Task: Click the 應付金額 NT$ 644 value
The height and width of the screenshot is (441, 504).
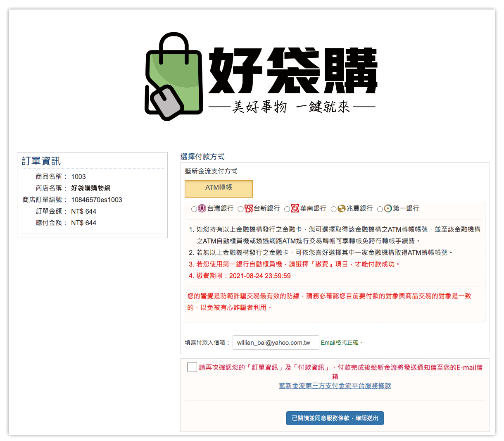Action: pyautogui.click(x=84, y=223)
